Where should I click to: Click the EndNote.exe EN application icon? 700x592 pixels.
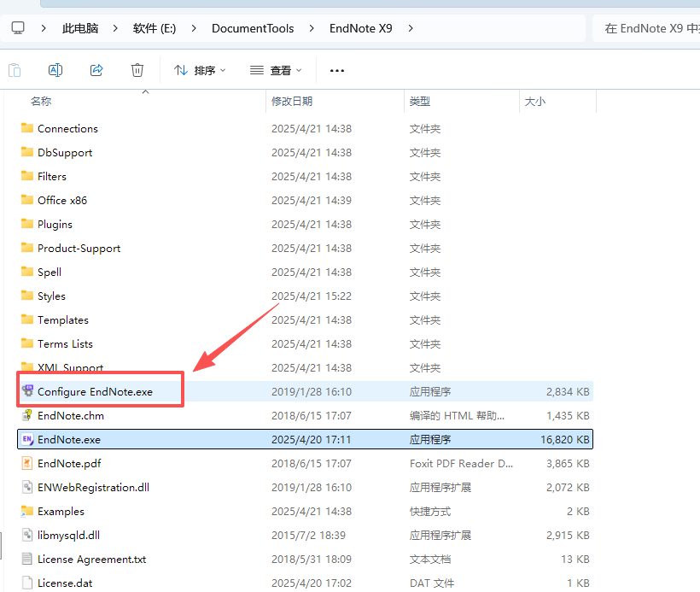coord(27,439)
